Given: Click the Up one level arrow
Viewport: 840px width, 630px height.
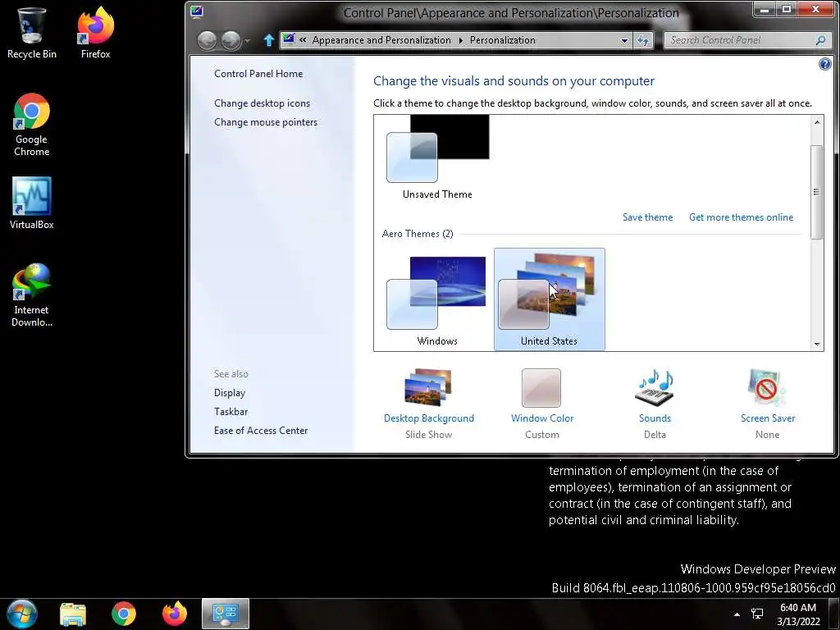Looking at the screenshot, I should [269, 40].
